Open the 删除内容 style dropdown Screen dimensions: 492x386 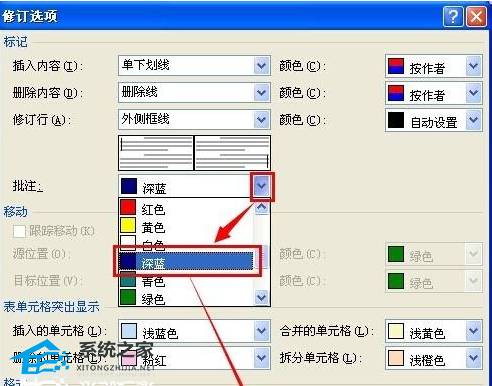pyautogui.click(x=262, y=92)
